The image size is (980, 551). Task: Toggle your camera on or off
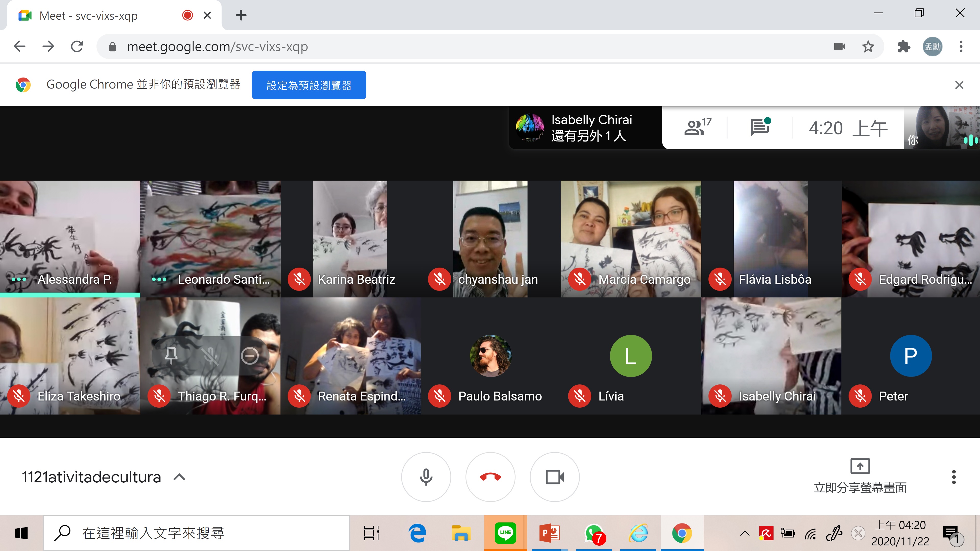coord(554,477)
